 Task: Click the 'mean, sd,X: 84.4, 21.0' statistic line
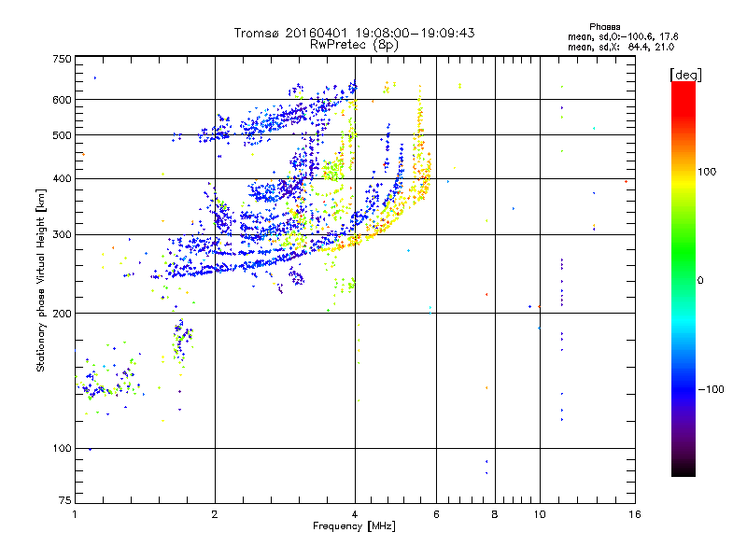621,47
